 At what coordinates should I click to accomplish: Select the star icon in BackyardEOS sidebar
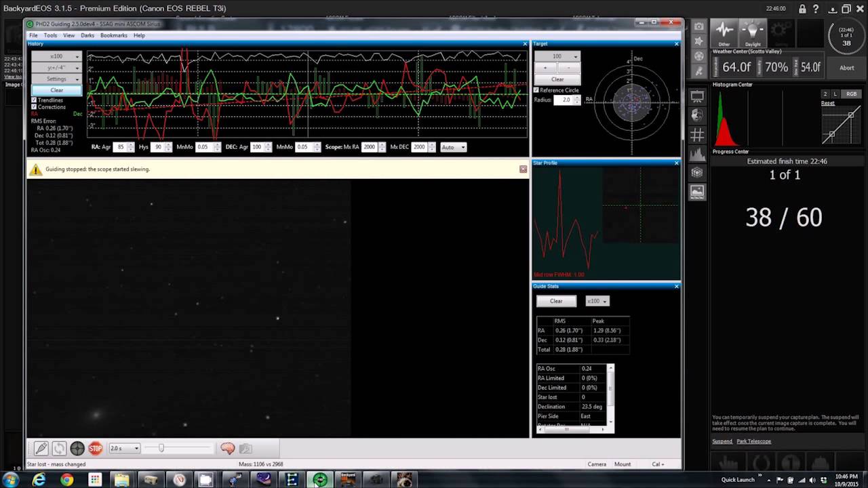point(699,41)
